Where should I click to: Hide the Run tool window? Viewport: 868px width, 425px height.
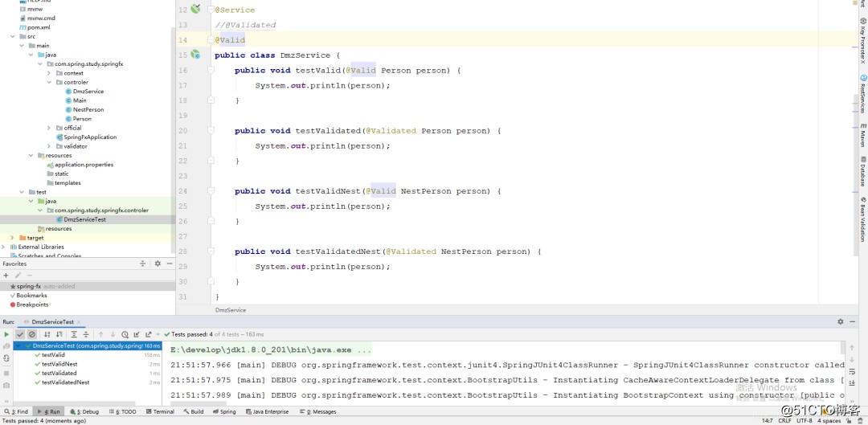pyautogui.click(x=853, y=321)
